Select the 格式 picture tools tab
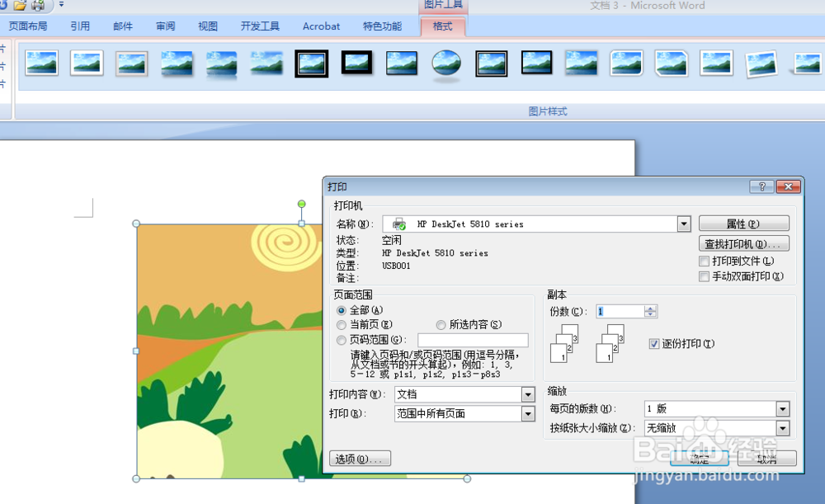This screenshot has width=825, height=504. (442, 26)
